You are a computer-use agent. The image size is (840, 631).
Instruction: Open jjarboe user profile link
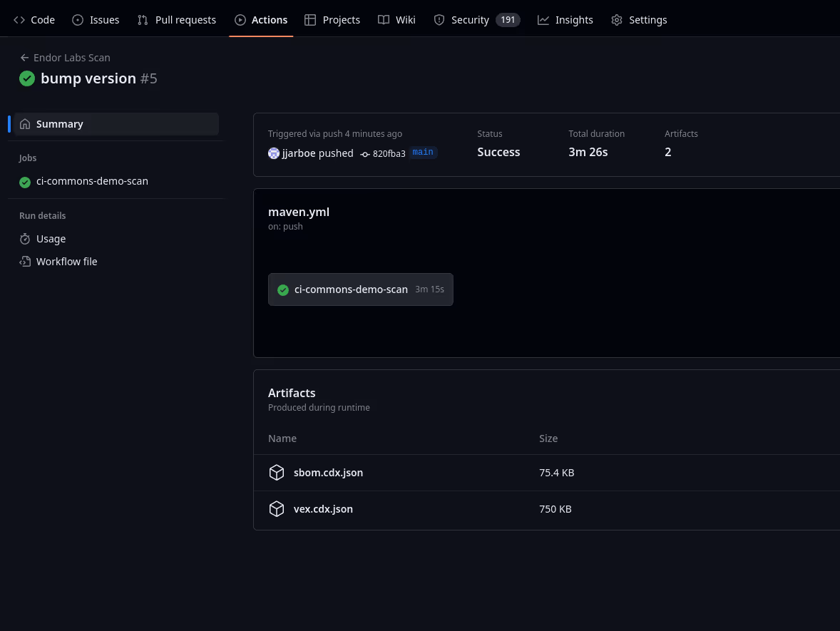pos(298,153)
